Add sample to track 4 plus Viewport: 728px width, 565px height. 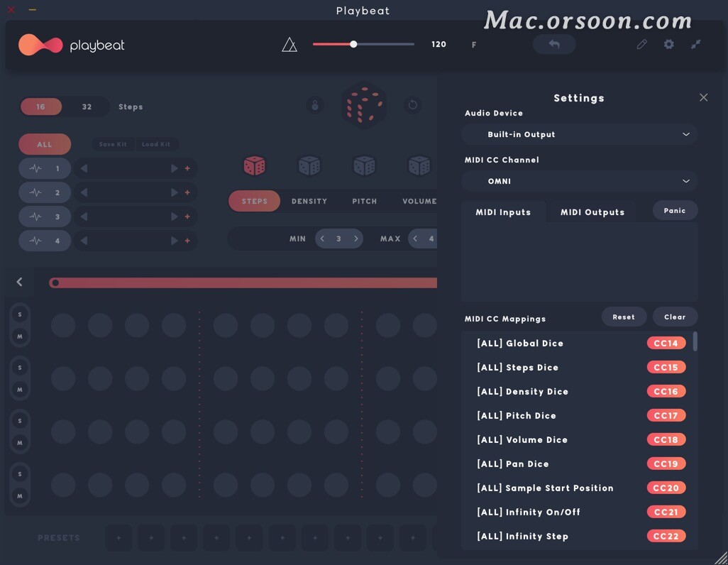(187, 241)
